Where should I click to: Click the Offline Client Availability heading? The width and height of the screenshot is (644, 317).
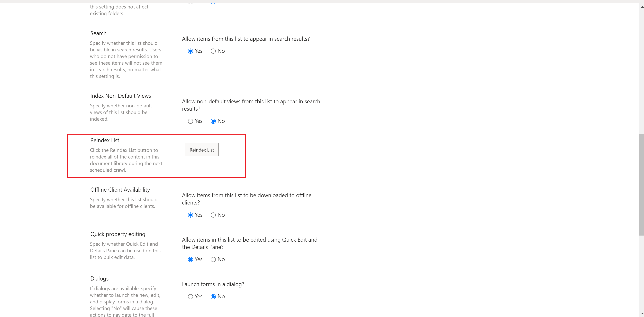(120, 190)
